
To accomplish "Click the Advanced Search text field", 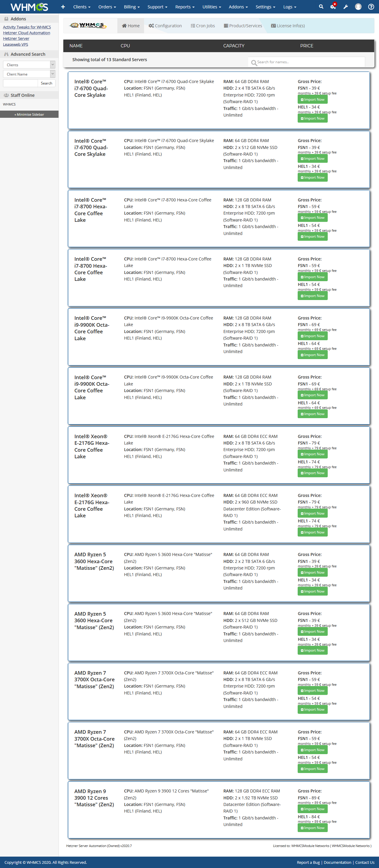I will (x=20, y=83).
